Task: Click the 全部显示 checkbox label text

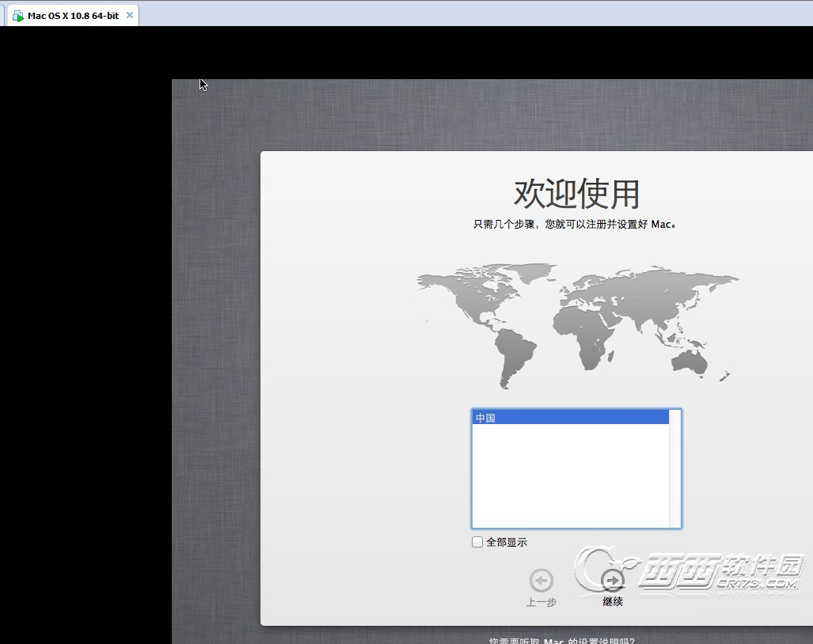Action: pos(507,542)
